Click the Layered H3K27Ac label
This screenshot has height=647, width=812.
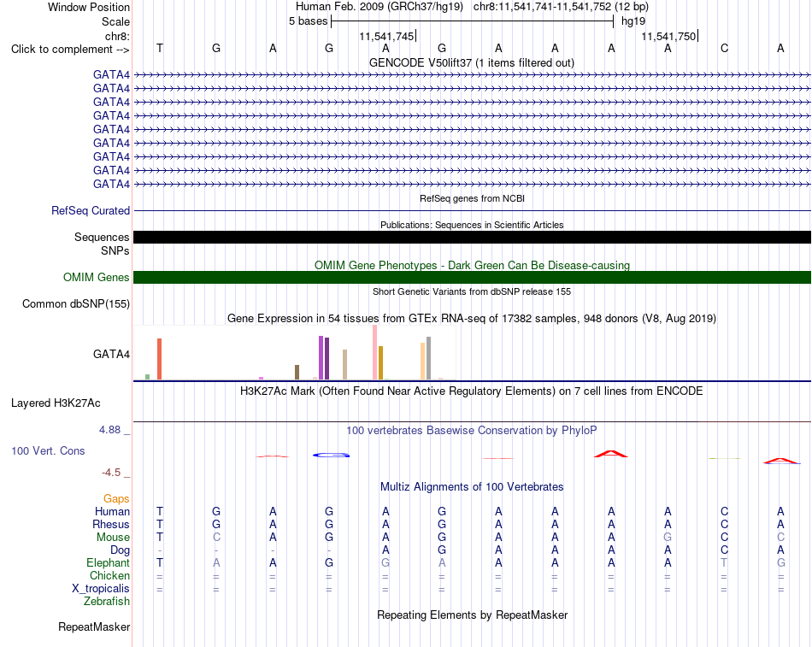point(56,403)
